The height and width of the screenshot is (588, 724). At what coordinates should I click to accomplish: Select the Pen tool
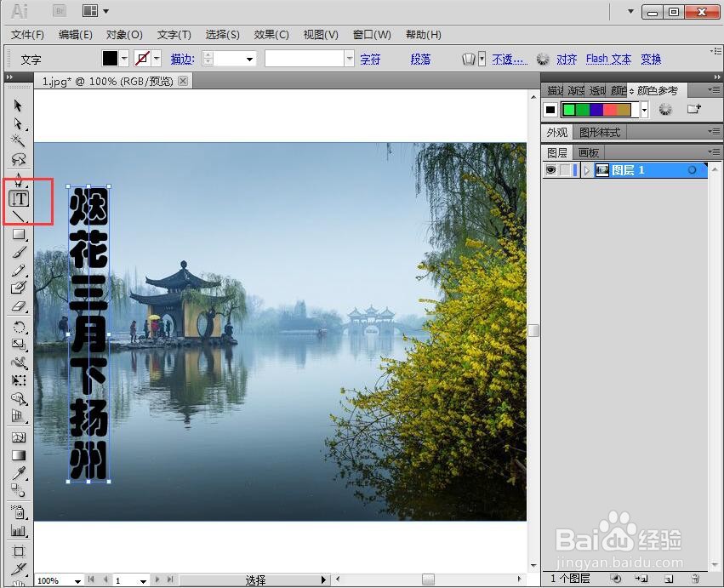click(x=19, y=180)
